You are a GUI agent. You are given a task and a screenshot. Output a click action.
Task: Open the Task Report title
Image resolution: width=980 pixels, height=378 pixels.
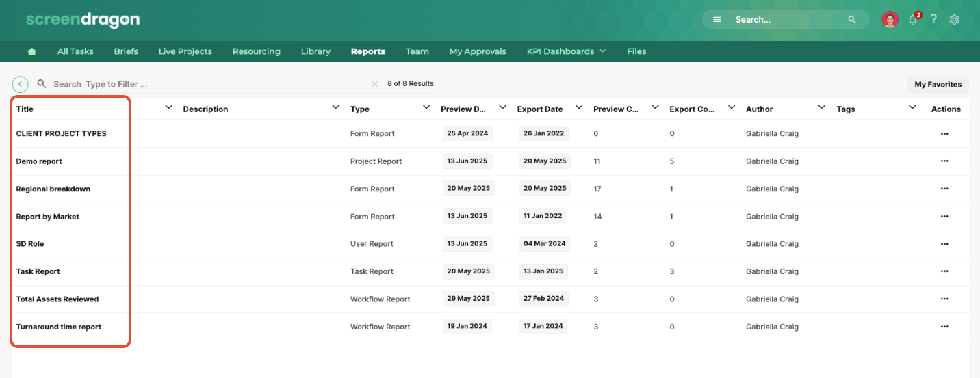tap(38, 271)
